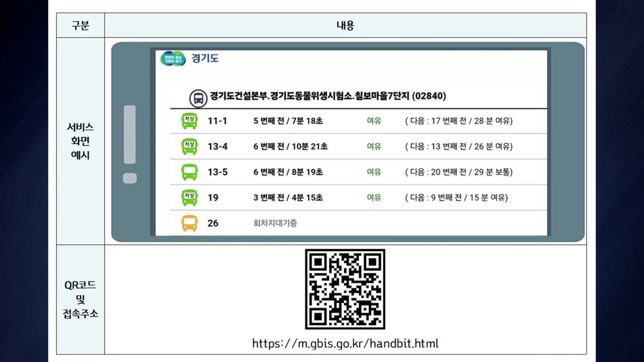Click arrival text '3 번째 전 / 4분 15초'

point(288,198)
